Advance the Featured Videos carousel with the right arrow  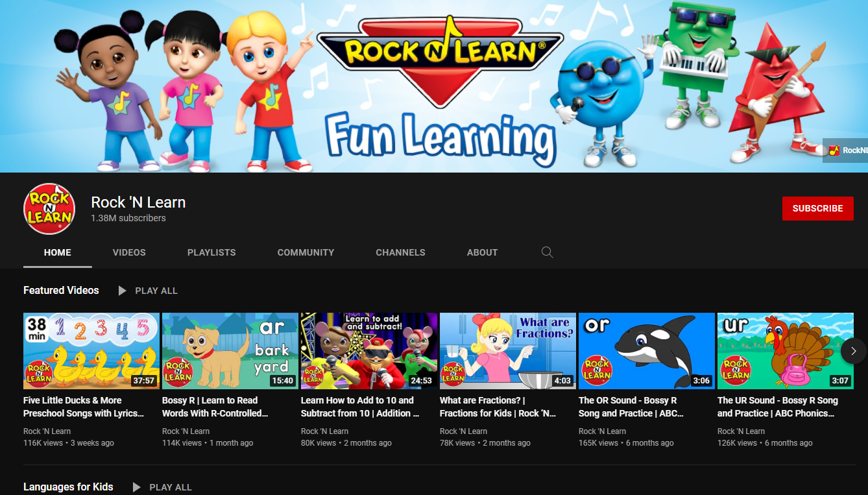[x=853, y=350]
